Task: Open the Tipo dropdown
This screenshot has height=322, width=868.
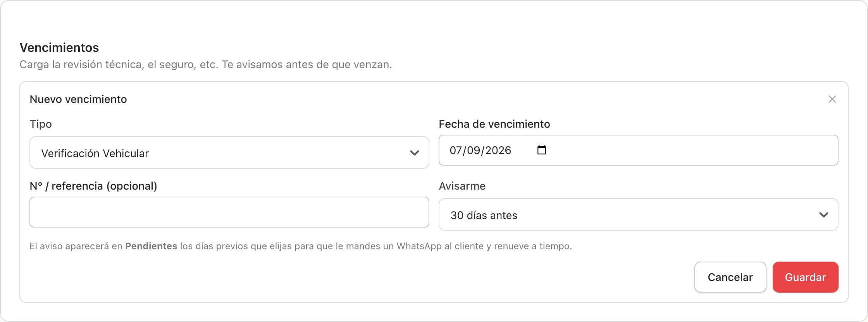Action: point(229,152)
